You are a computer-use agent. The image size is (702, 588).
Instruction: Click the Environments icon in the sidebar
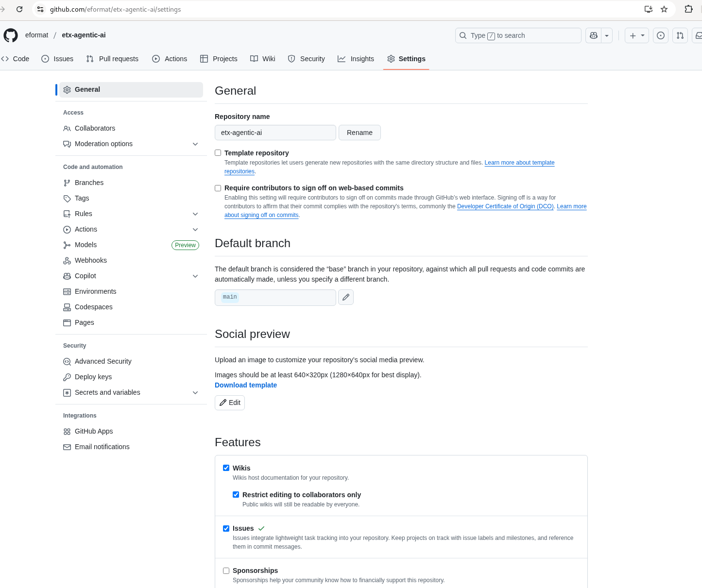pos(67,292)
